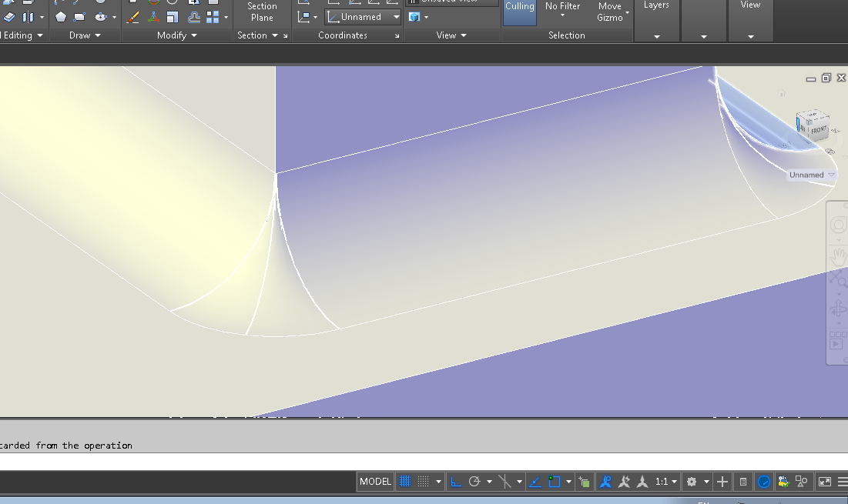Click the Donut draw tool icon
This screenshot has height=504, width=848.
tap(101, 17)
